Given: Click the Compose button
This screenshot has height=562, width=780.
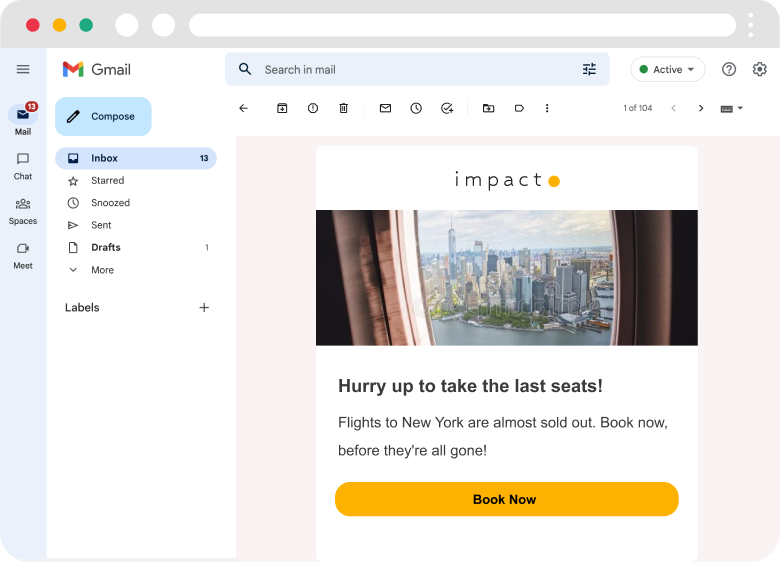Looking at the screenshot, I should click(x=103, y=116).
